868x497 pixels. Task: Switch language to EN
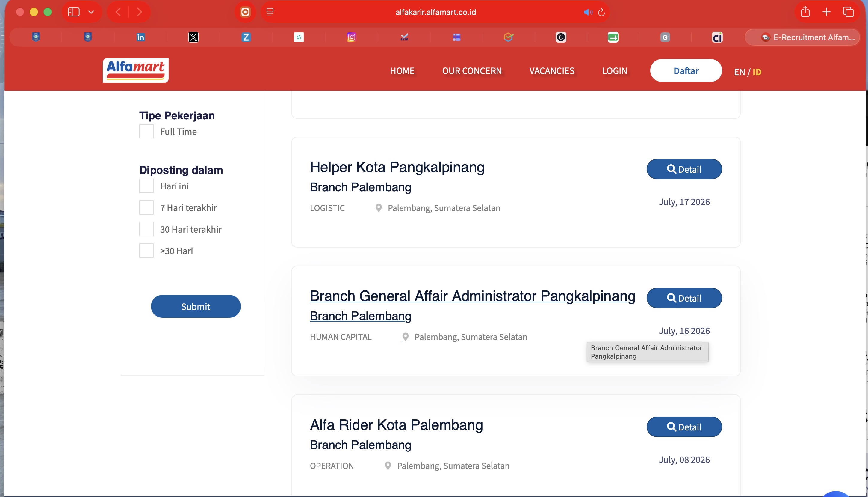[740, 72]
